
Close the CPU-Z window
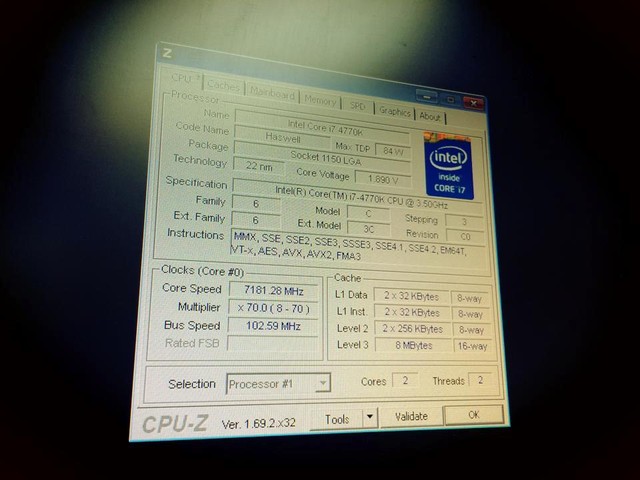tap(473, 103)
